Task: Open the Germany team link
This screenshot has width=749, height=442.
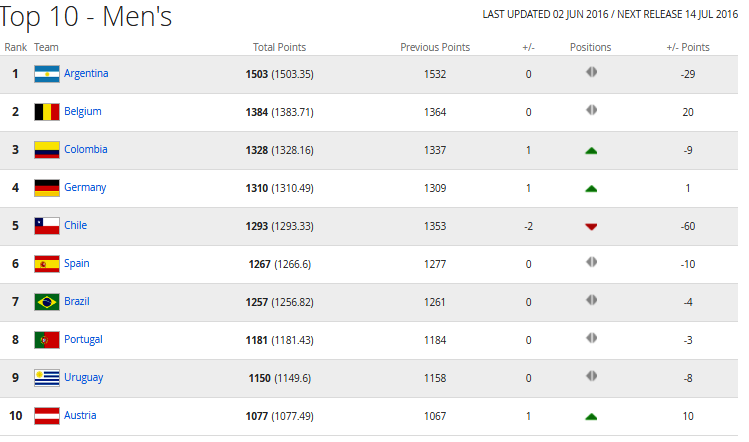Action: (x=85, y=188)
